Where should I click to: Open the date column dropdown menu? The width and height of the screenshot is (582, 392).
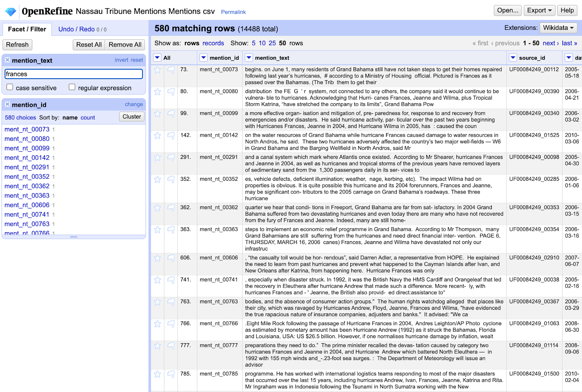pos(569,57)
